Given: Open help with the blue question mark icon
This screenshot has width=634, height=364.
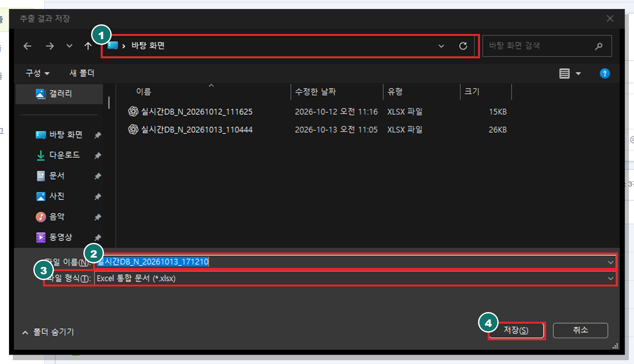Looking at the screenshot, I should 605,74.
